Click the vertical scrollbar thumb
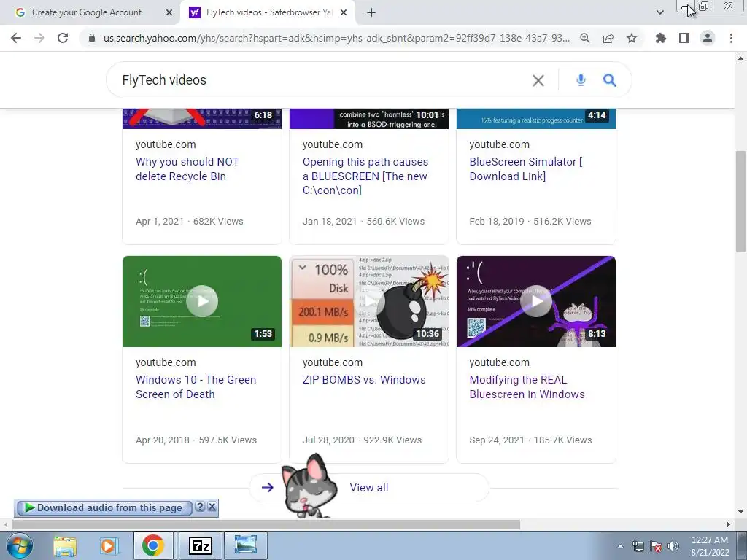The image size is (747, 560). pos(741,200)
